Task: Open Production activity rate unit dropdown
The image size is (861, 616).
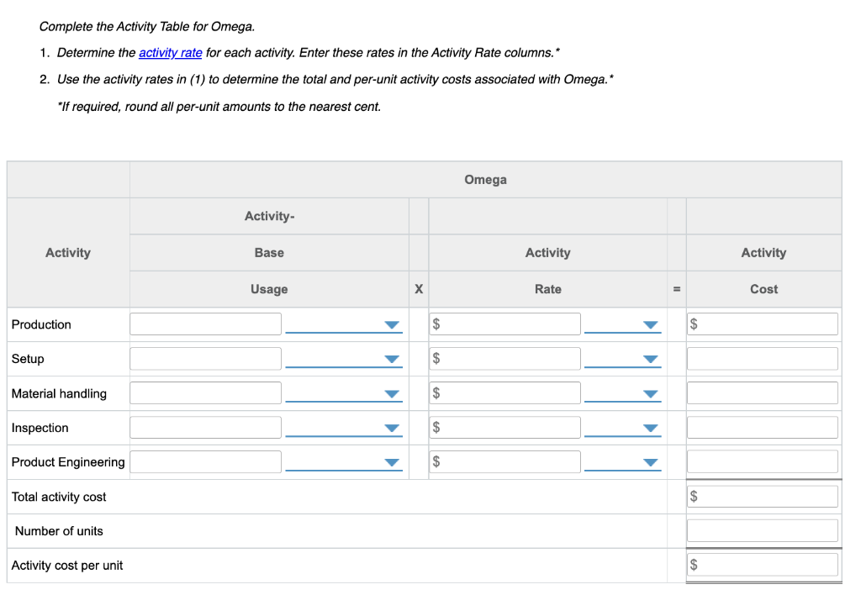Action: 622,325
